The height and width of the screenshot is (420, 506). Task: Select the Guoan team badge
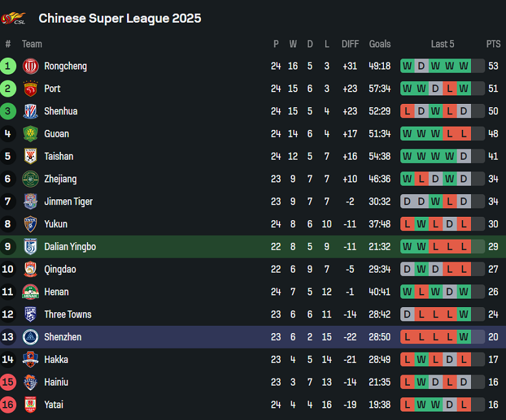30,134
